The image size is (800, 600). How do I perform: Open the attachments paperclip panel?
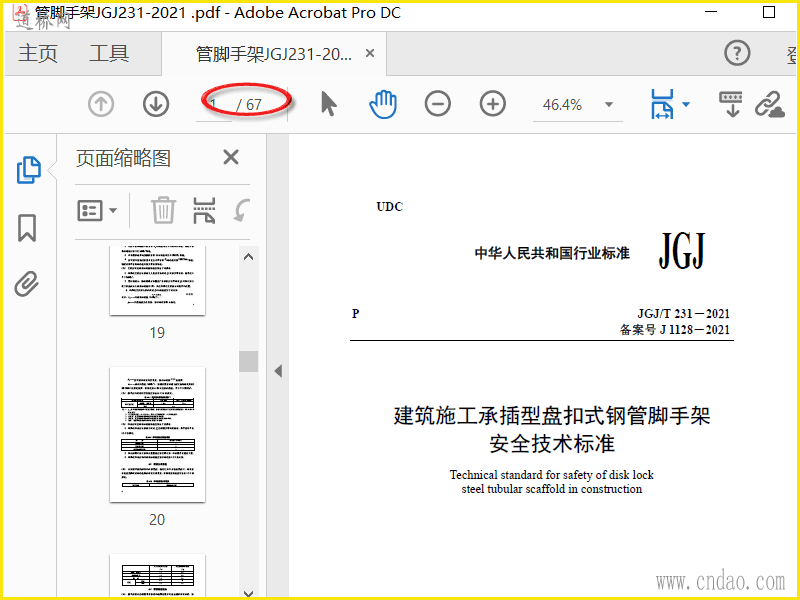click(x=27, y=284)
